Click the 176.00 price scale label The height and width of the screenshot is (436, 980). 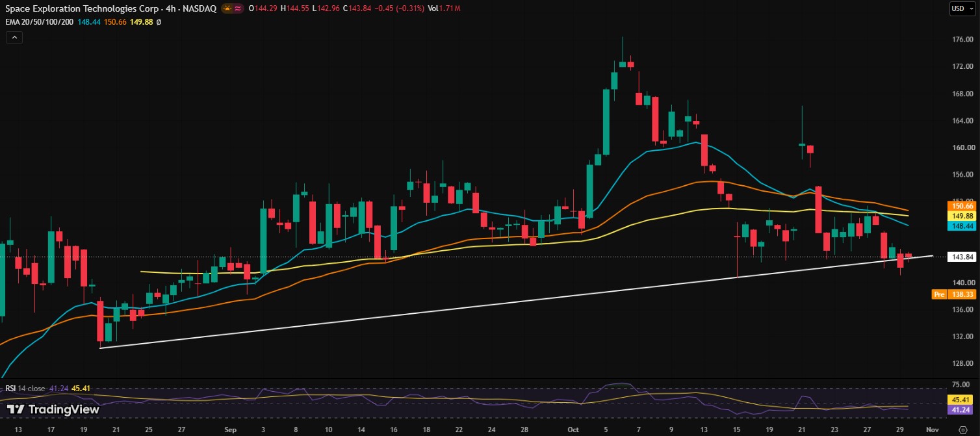pos(962,40)
